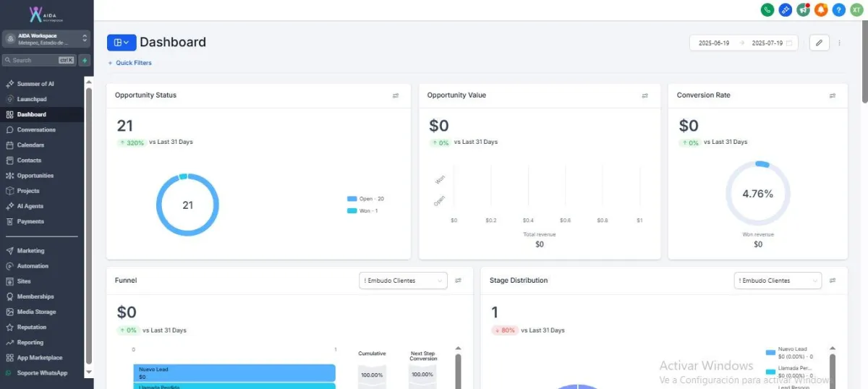Go to Opportunities in the sidebar
This screenshot has width=868, height=389.
coord(35,176)
